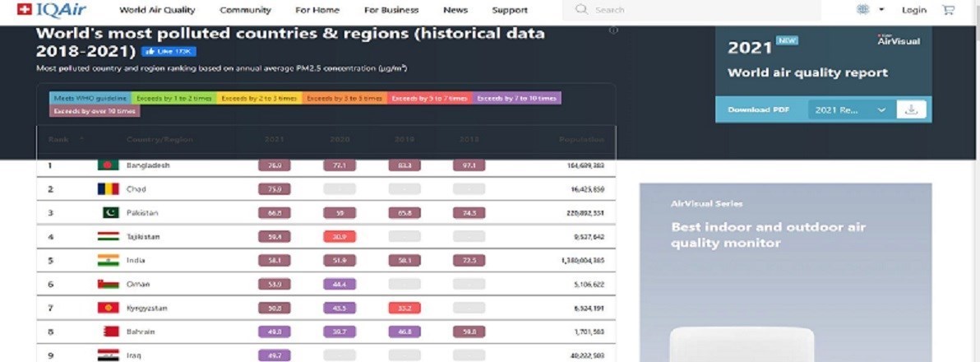Open the For Business menu
980x362 pixels.
pyautogui.click(x=391, y=11)
